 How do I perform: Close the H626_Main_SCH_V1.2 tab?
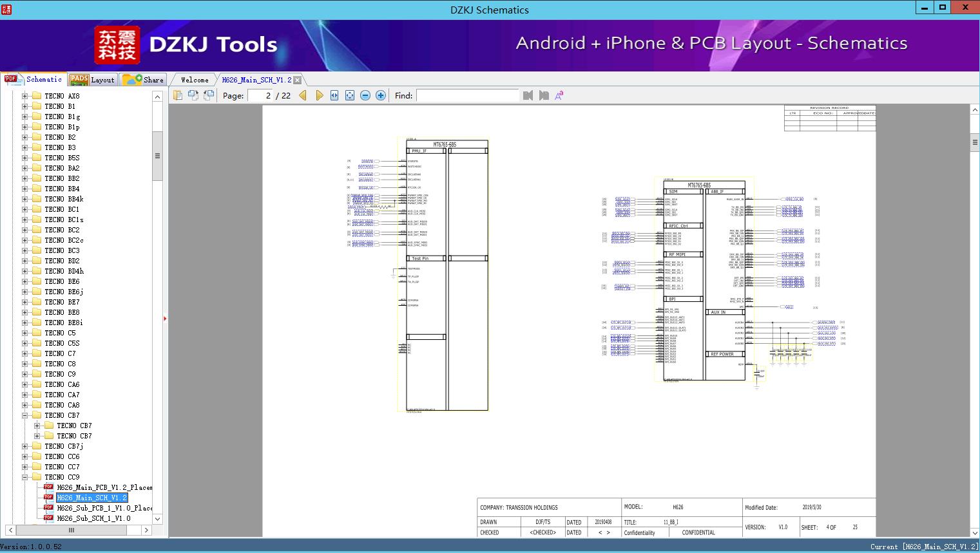298,80
